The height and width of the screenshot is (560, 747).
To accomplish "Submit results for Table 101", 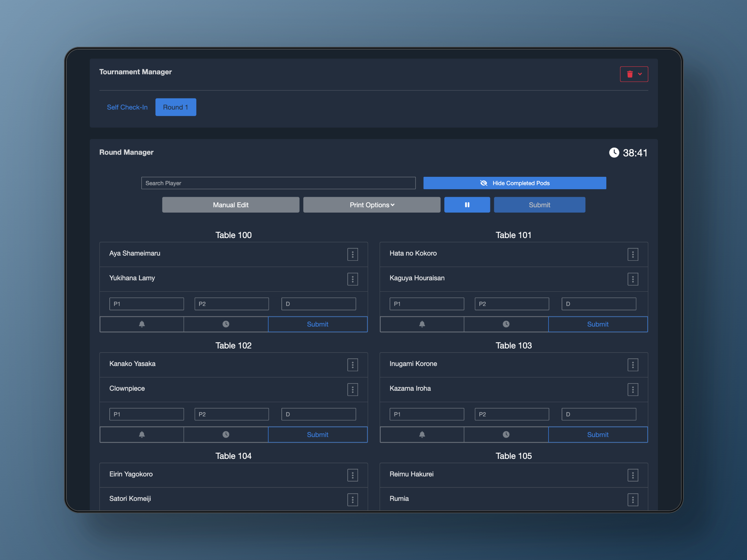I will coord(597,324).
